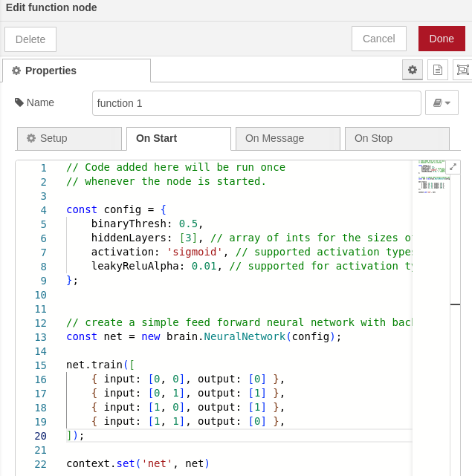This screenshot has width=472, height=476.
Task: Open the Properties tab
Action: tap(77, 71)
